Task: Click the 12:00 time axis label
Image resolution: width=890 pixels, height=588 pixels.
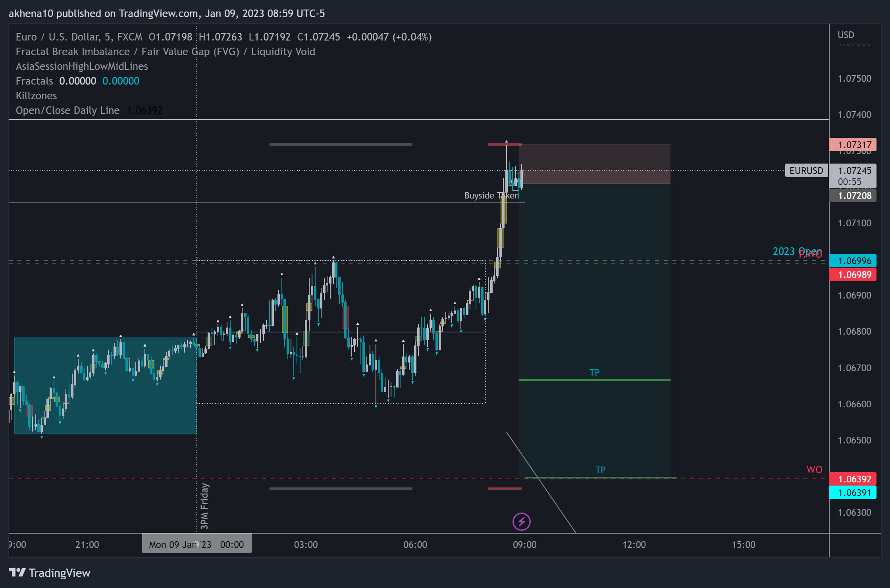Action: click(x=634, y=545)
